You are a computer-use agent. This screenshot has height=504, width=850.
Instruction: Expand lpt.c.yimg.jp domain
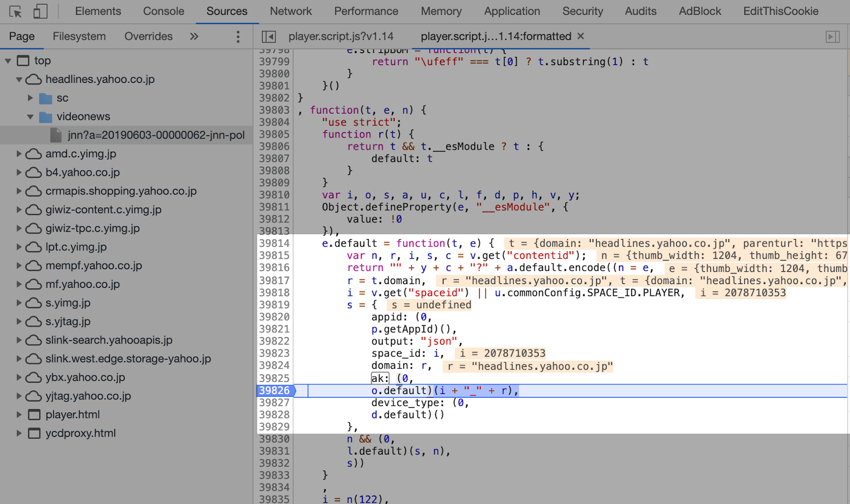click(19, 246)
